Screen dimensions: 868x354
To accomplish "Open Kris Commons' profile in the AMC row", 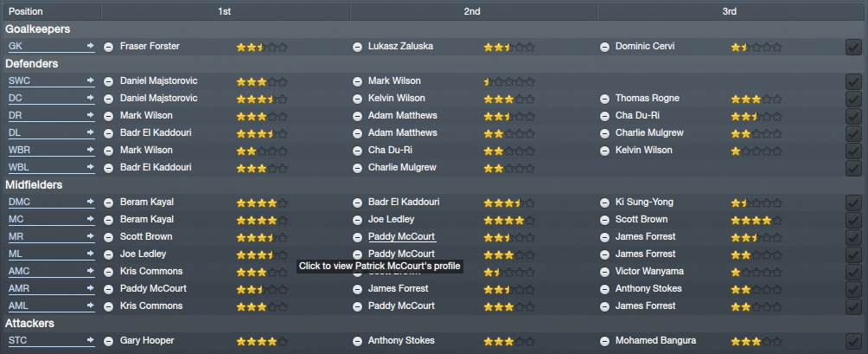I will 151,271.
